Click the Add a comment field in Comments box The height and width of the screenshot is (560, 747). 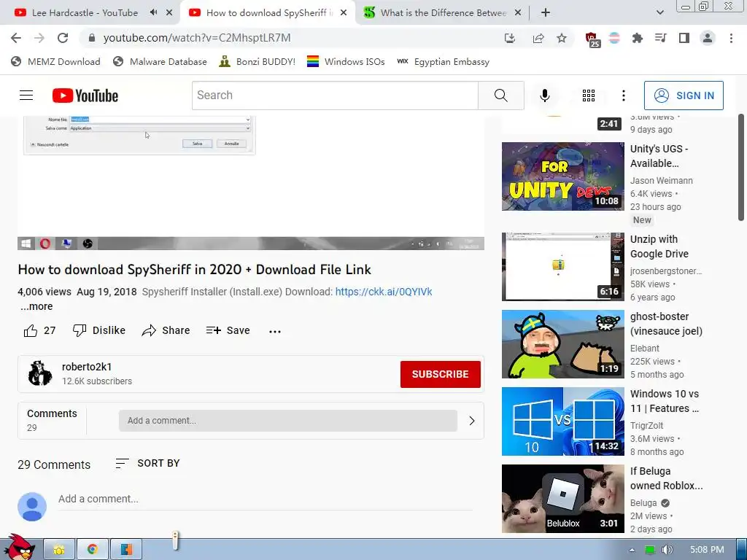[287, 421]
